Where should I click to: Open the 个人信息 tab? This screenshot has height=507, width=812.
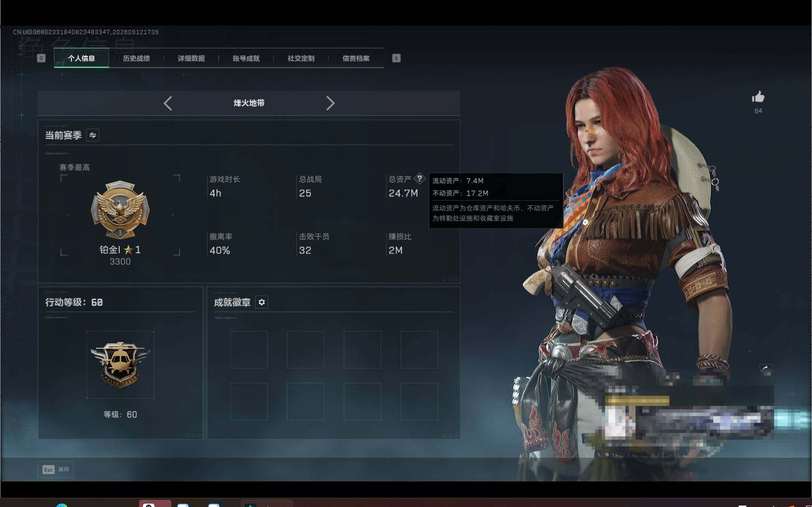(82, 58)
